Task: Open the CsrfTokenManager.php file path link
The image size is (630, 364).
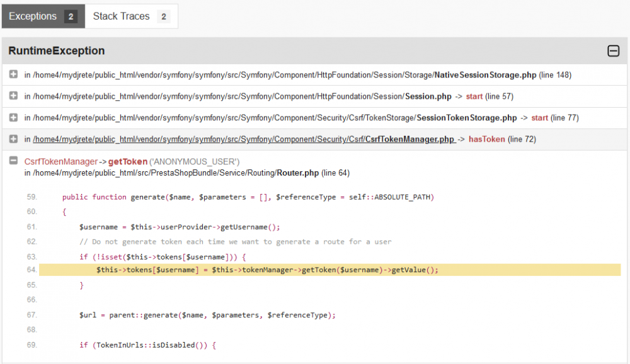Action: [x=244, y=139]
